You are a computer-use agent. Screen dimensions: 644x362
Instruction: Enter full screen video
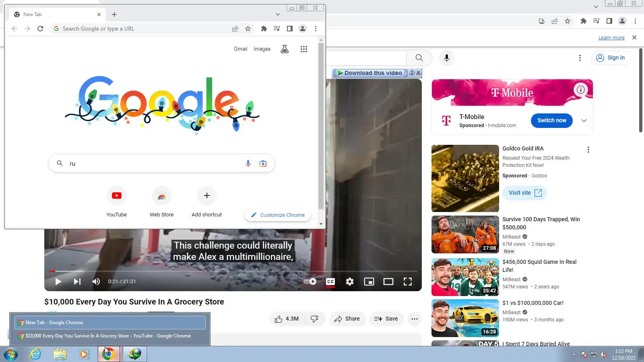408,282
